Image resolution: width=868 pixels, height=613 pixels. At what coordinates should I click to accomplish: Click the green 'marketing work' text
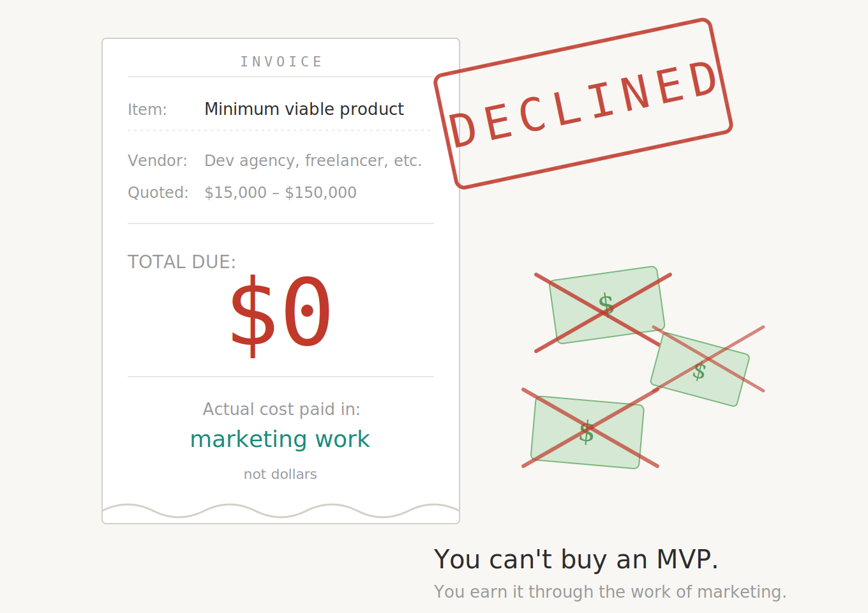pos(280,439)
